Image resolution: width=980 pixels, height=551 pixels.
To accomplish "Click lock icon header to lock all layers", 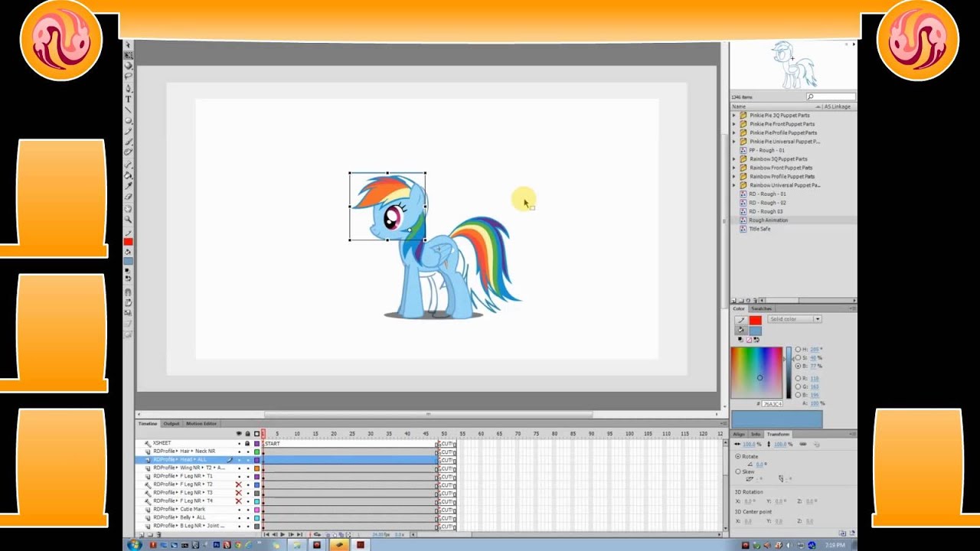I will (x=247, y=434).
